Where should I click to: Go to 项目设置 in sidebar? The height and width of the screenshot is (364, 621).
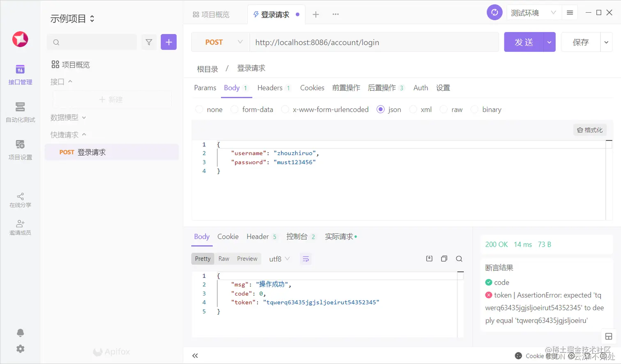click(20, 150)
